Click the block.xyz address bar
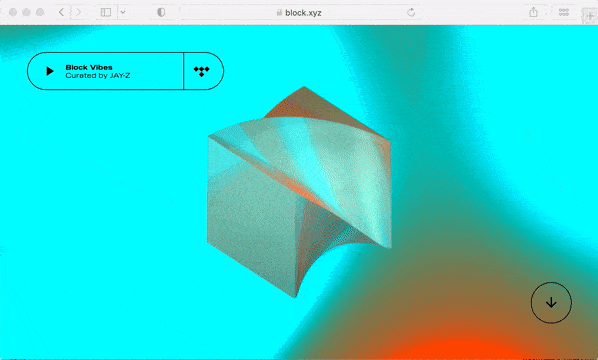 299,13
